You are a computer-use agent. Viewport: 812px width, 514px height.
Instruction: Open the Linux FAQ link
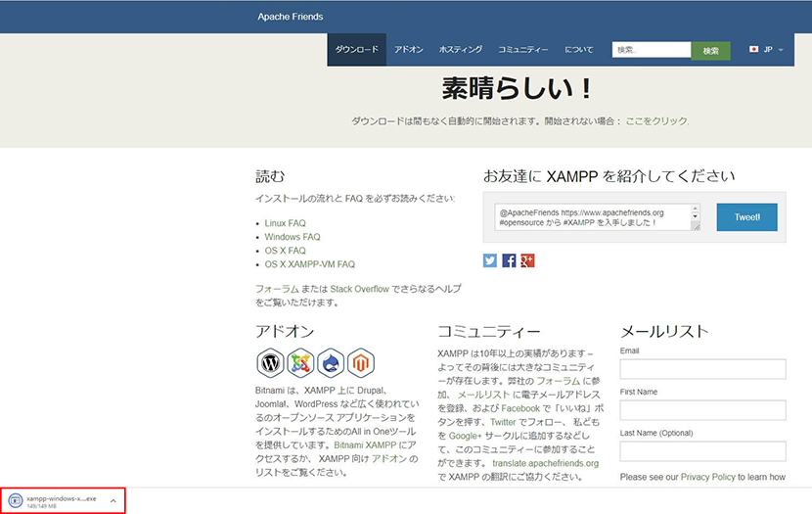(x=286, y=223)
